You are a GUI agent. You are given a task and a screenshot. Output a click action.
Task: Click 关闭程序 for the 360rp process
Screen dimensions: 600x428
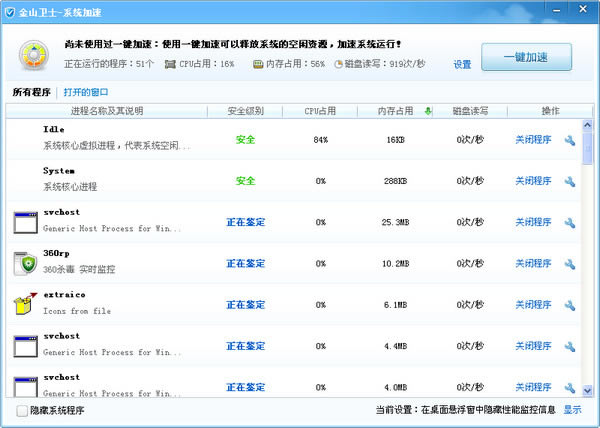point(533,264)
